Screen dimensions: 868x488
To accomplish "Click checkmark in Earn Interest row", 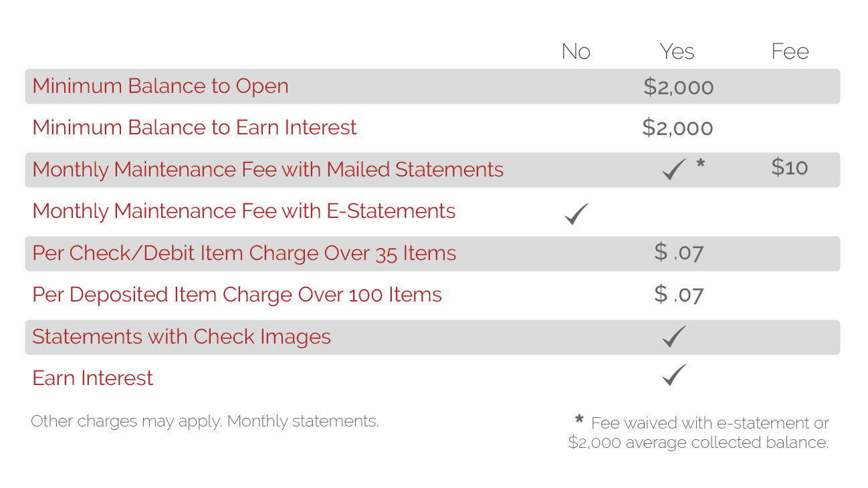I will 674,374.
